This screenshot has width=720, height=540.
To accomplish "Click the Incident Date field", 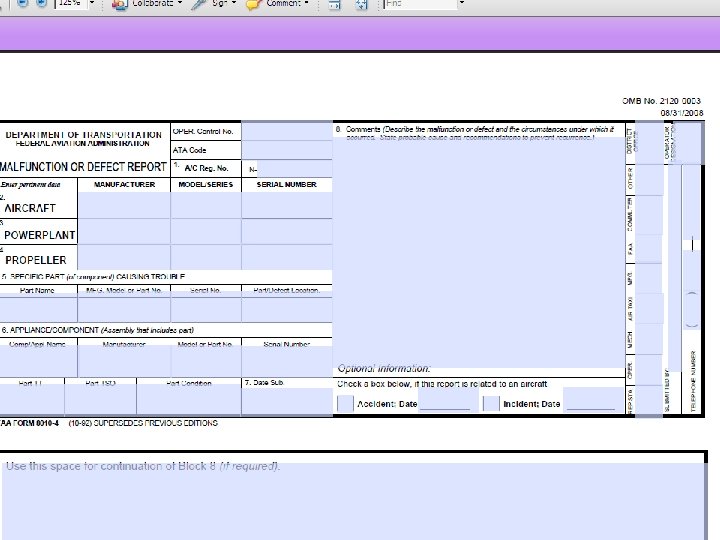I will [593, 399].
